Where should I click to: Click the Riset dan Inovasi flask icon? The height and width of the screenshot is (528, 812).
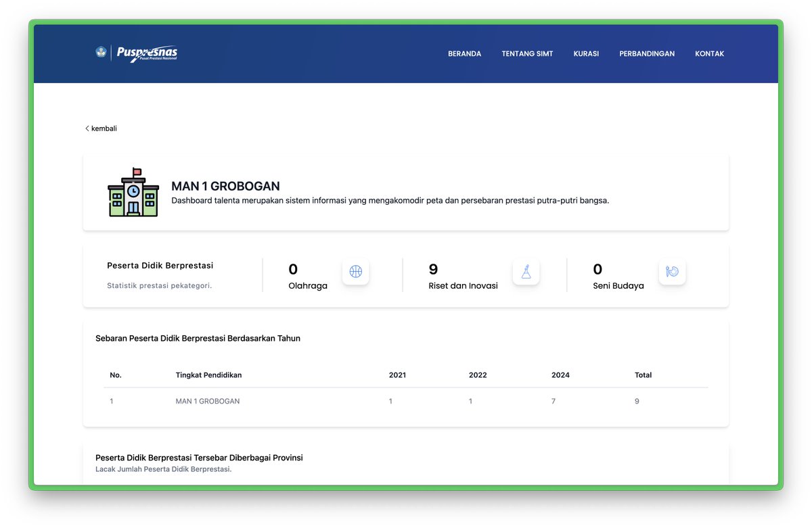pyautogui.click(x=526, y=272)
